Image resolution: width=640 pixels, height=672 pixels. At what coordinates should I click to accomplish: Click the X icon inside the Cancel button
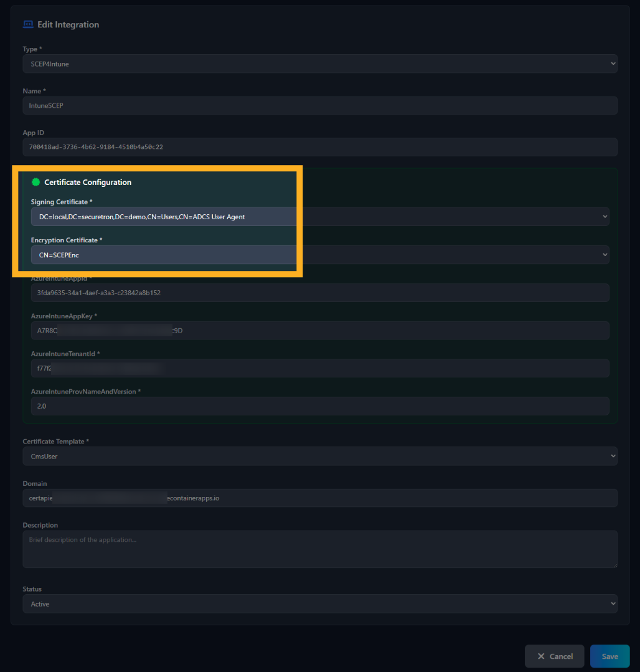coord(541,656)
